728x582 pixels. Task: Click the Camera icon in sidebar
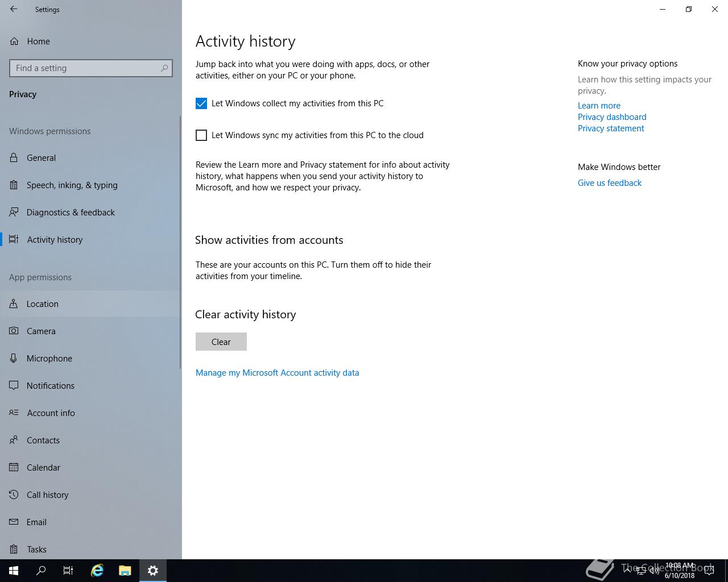[14, 331]
